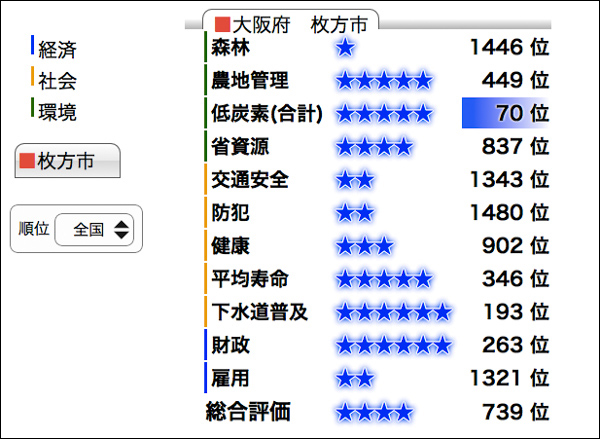Screen dimensions: 600x439
Task: Click the 雇用 category label
Action: click(231, 377)
